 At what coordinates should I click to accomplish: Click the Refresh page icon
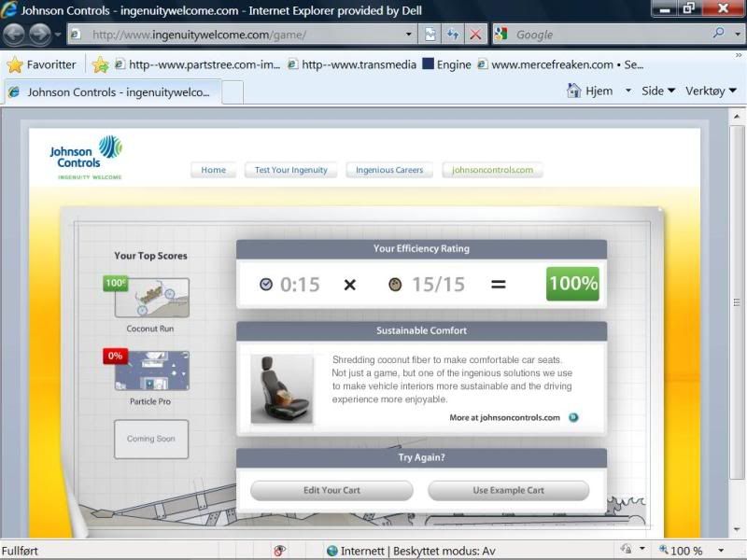453,35
